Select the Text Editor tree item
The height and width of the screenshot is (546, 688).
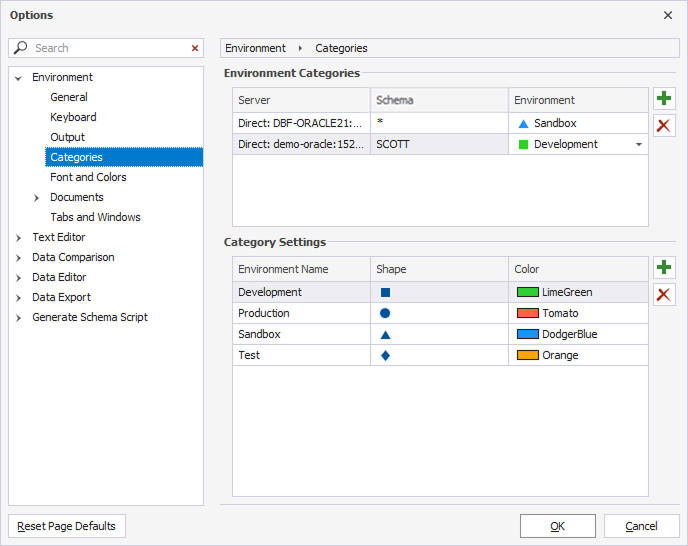tap(59, 237)
